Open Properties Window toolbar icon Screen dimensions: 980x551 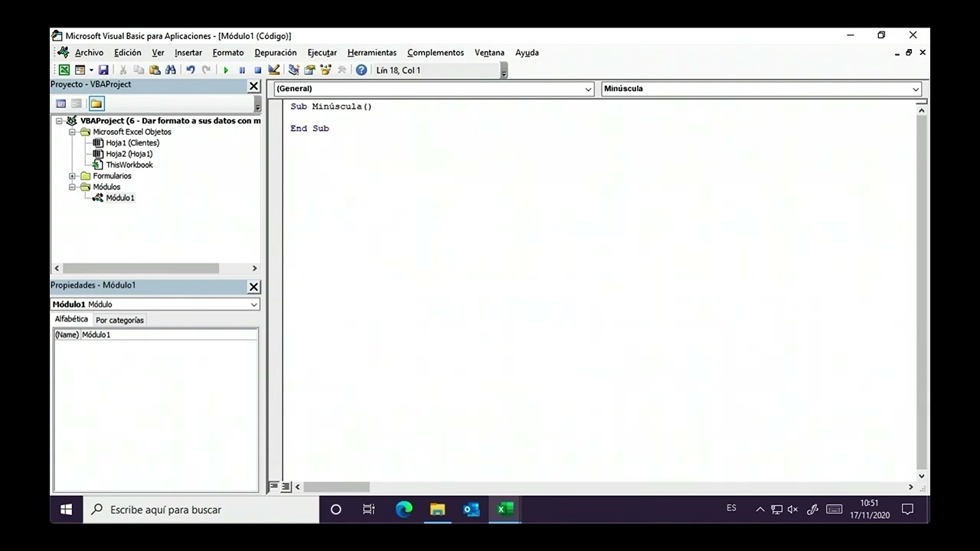pyautogui.click(x=310, y=70)
